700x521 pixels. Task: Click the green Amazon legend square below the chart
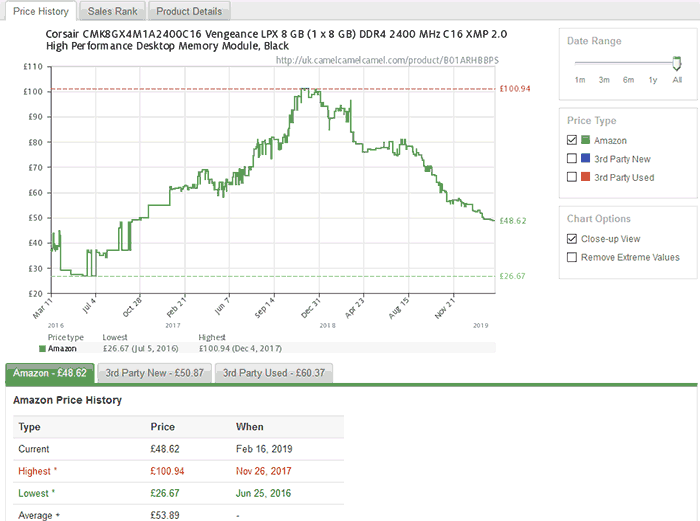(x=42, y=349)
